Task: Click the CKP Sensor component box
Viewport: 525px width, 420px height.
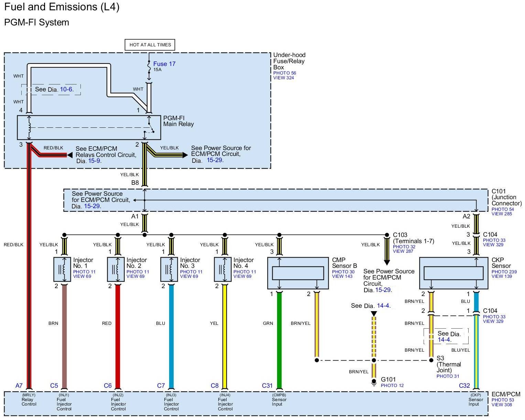Action: click(453, 273)
